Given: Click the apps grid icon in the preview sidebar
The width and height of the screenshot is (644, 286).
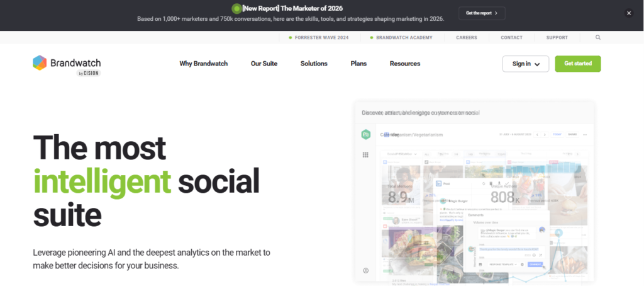Looking at the screenshot, I should [365, 155].
